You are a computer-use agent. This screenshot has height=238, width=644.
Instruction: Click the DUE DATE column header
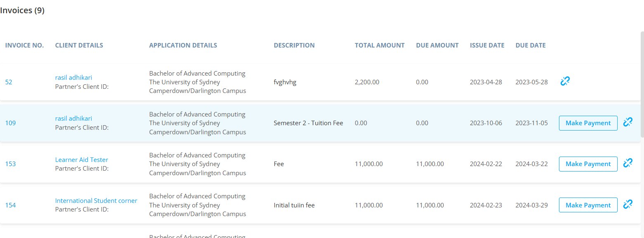pyautogui.click(x=531, y=45)
